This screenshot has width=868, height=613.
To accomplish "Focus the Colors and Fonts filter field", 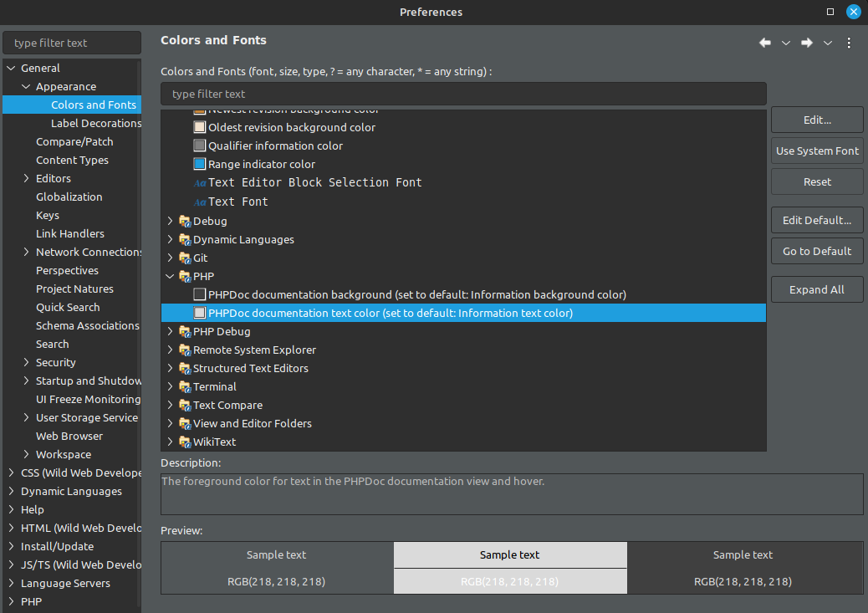I will (463, 95).
